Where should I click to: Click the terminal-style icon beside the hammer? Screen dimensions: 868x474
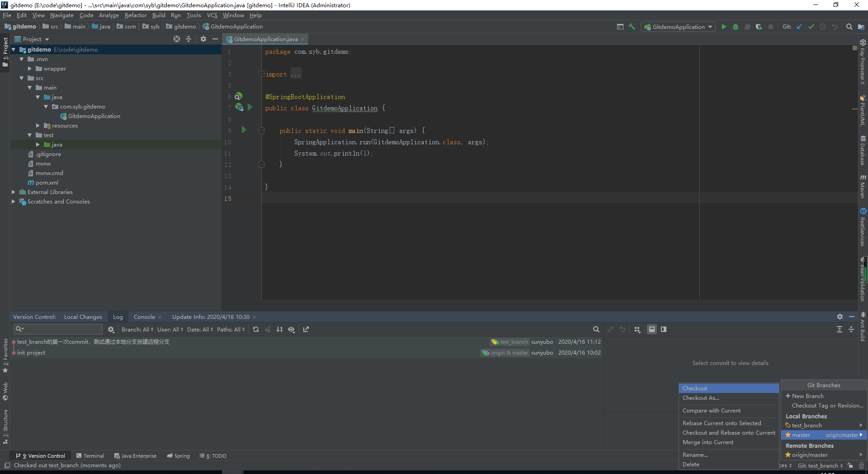pos(620,27)
